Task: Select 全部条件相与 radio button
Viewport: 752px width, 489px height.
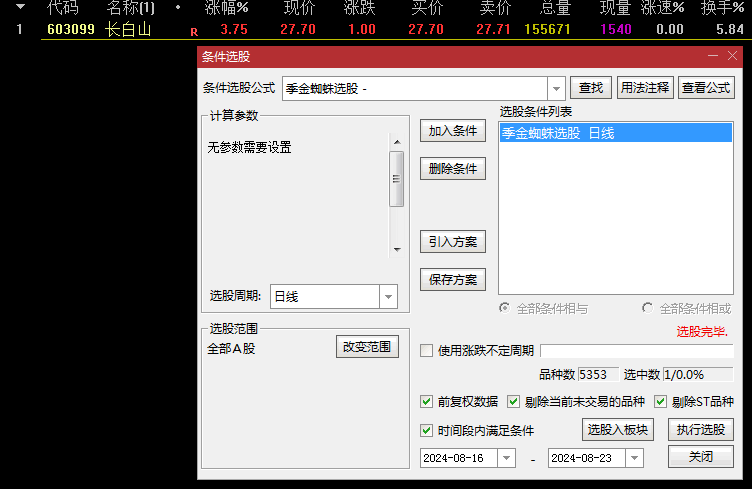Action: coord(504,308)
